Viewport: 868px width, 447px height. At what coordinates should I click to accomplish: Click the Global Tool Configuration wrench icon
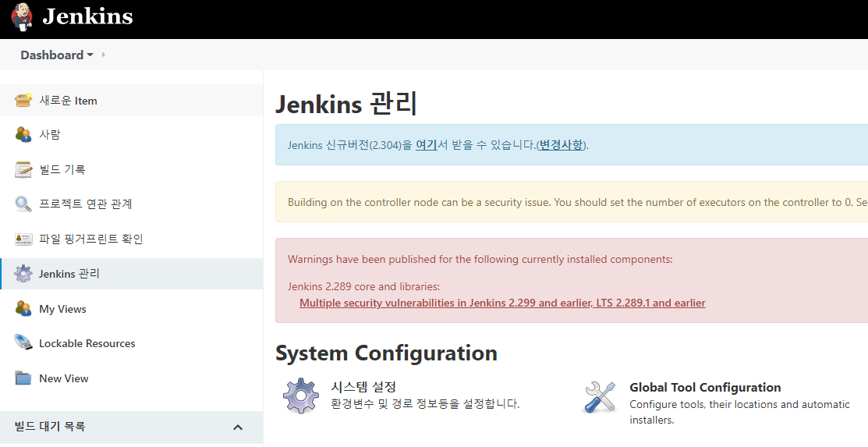pos(601,396)
